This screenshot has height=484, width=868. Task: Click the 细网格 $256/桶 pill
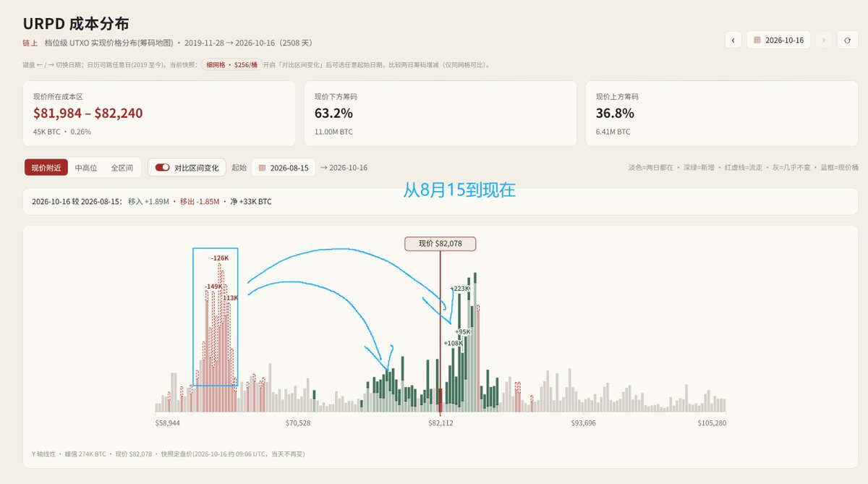(231, 64)
